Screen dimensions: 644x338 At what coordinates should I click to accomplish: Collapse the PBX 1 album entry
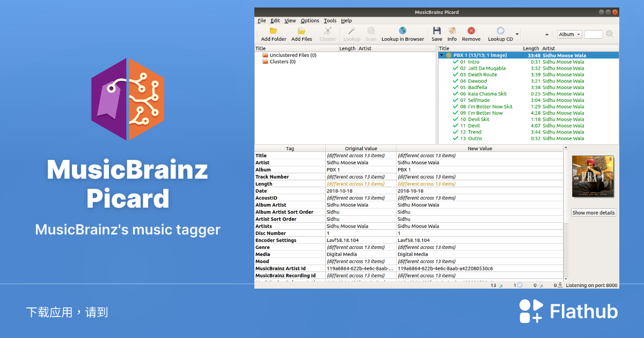coord(441,55)
